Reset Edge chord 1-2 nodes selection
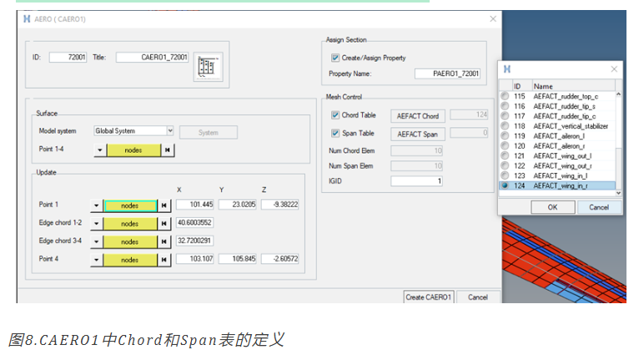 coord(164,223)
